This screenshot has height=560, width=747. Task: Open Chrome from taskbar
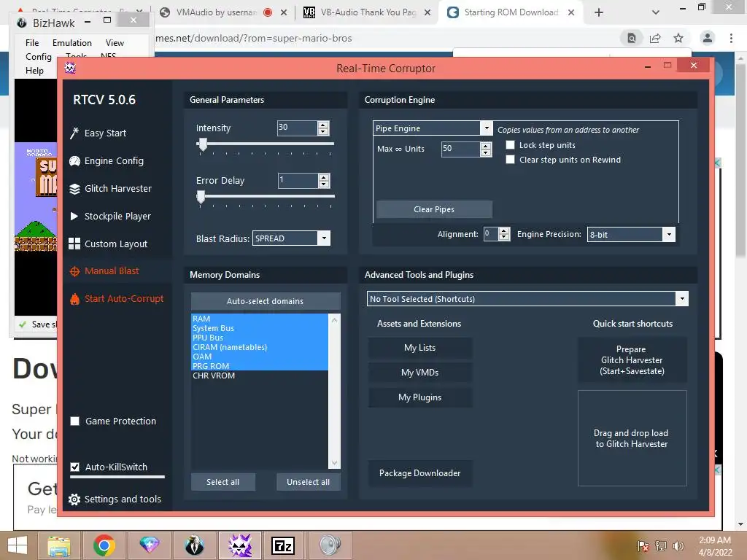pos(104,545)
